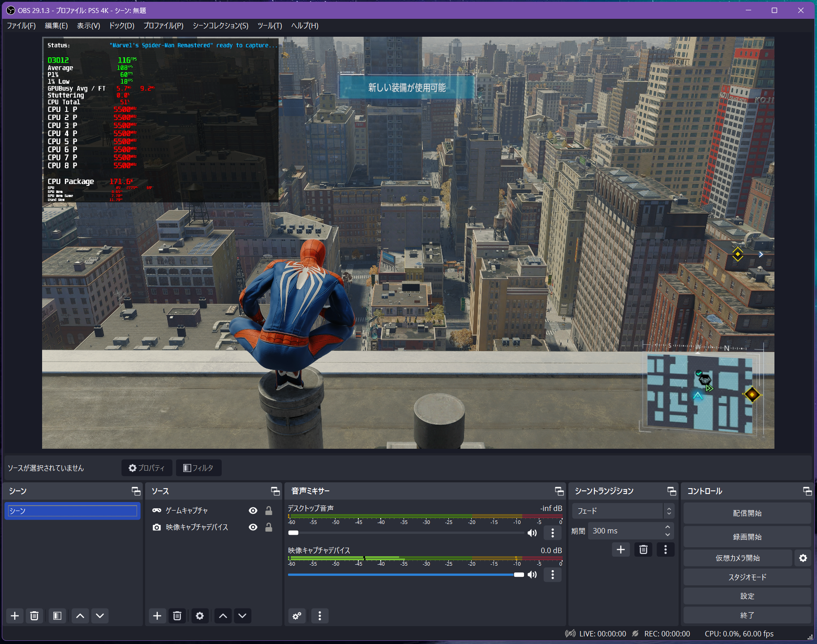Select the シーン item in scenes list

tap(72, 511)
